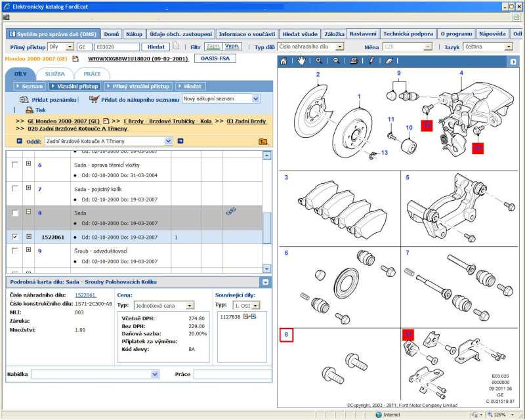This screenshot has height=420, width=525.
Task: Uncheck the checkbox for part 1522061
Action: click(x=15, y=237)
